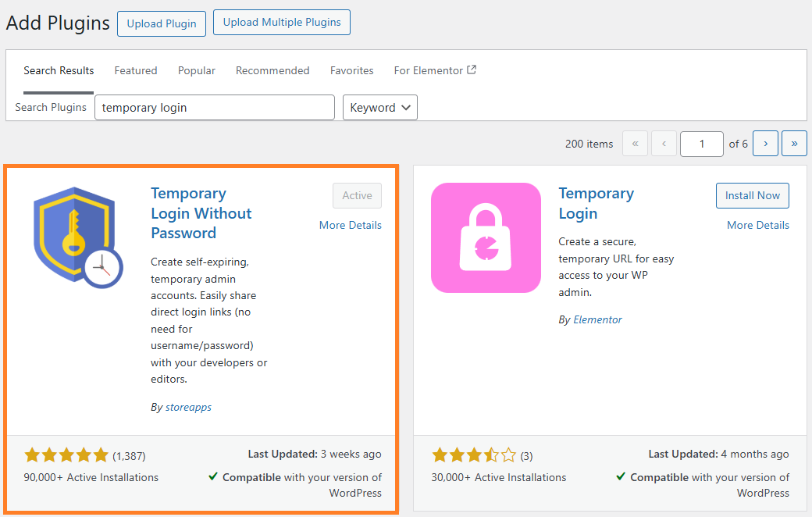The width and height of the screenshot is (812, 517).
Task: Click the Add Plugins page heading
Action: pos(58,23)
